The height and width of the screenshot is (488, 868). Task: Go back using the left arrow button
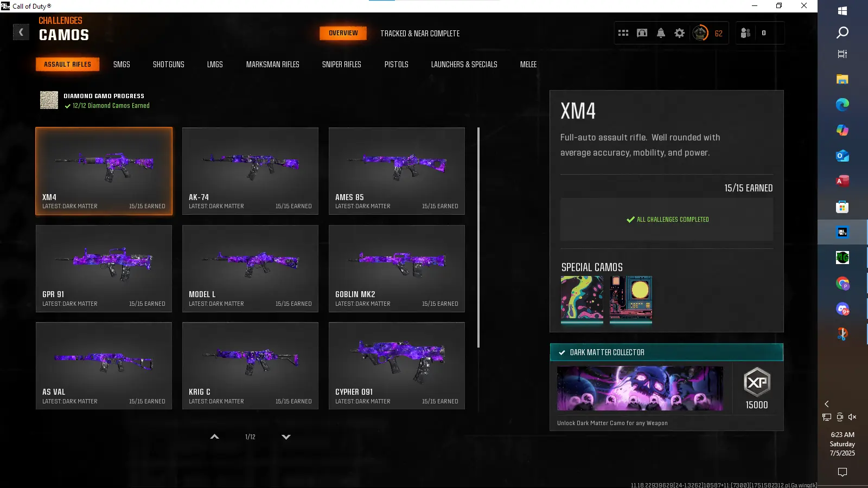point(21,33)
